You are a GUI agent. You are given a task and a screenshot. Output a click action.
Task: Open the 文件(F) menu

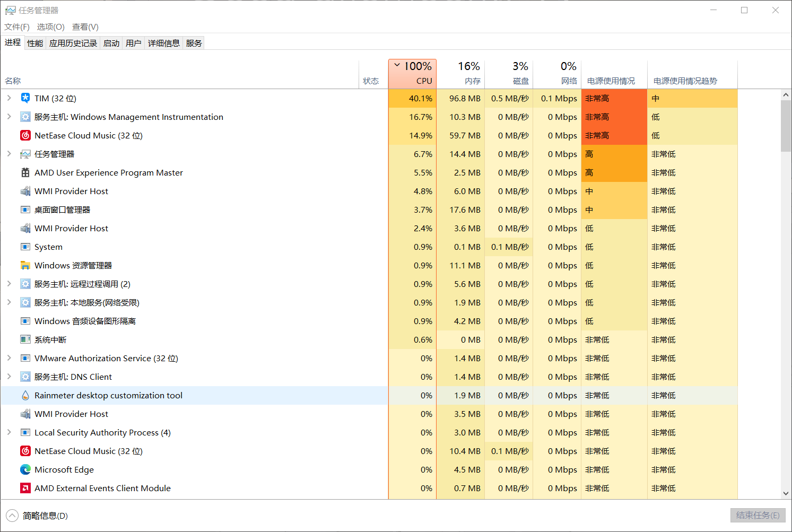[x=17, y=27]
